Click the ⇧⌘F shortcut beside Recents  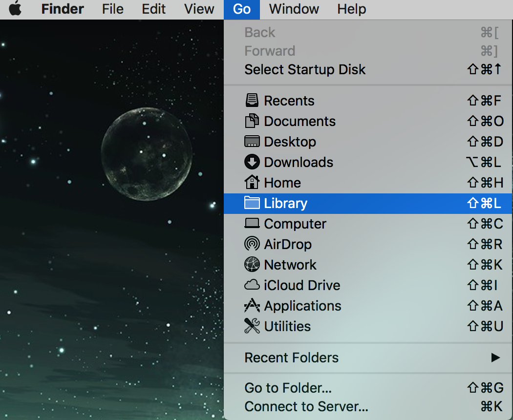484,101
